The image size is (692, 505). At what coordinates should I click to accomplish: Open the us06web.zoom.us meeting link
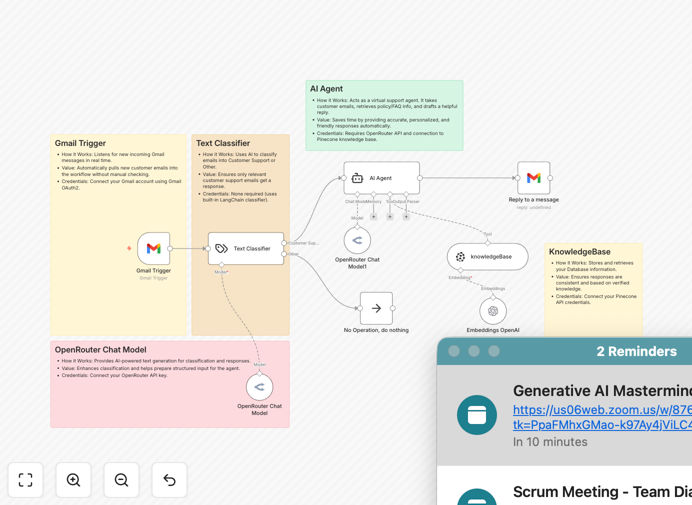coord(602,410)
